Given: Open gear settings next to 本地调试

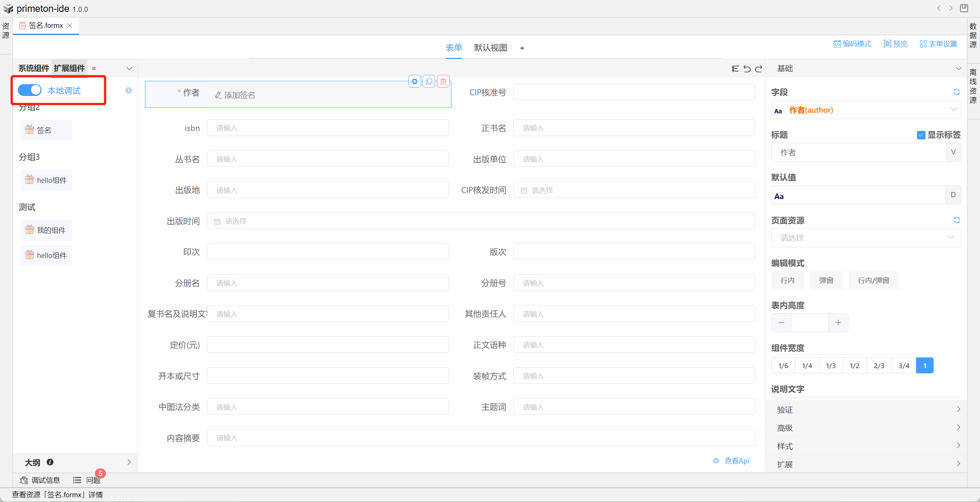Looking at the screenshot, I should [x=129, y=90].
